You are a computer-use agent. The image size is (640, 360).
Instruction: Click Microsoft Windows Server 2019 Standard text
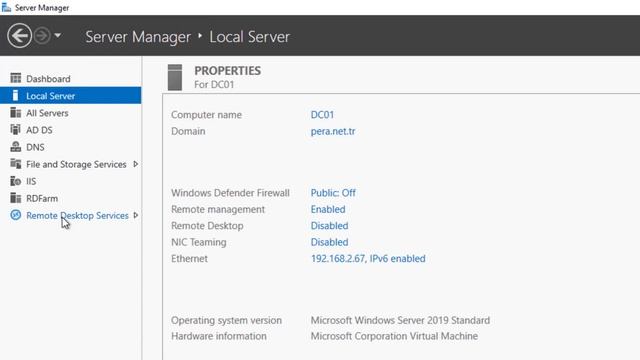tap(400, 320)
